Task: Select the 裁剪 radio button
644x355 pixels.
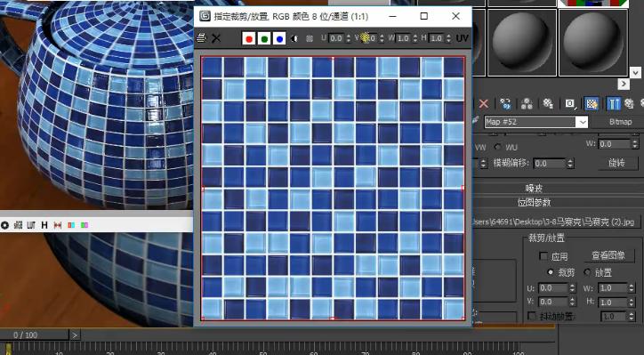Action: point(551,272)
